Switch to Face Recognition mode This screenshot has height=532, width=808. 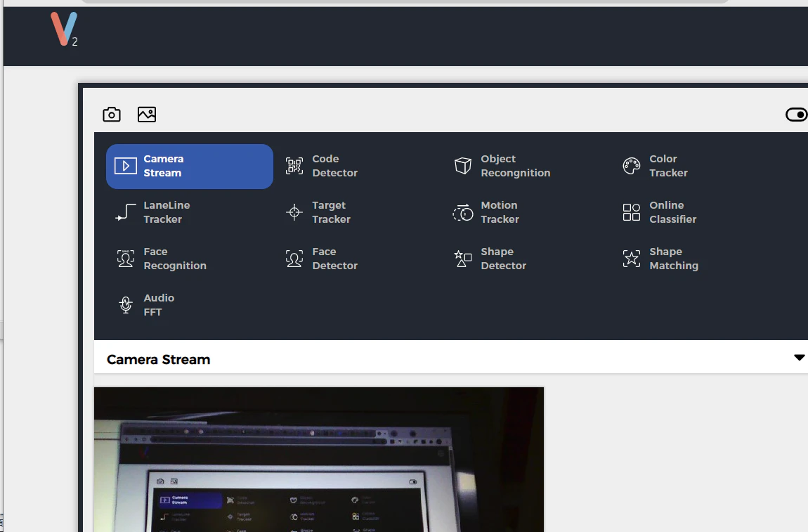(162, 259)
